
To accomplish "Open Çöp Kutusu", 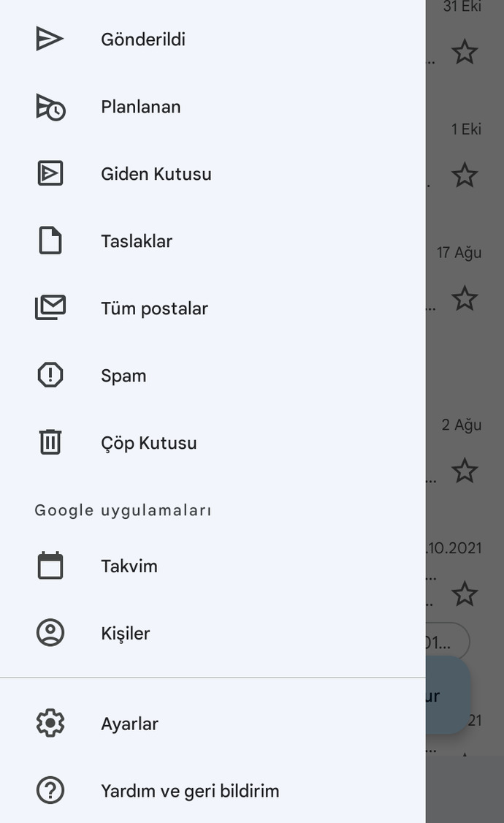I will 213,442.
